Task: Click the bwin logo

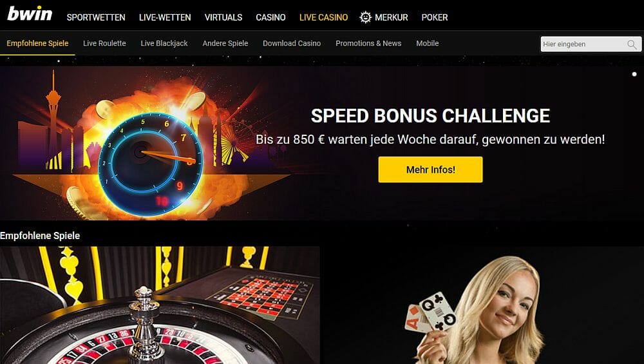Action: [x=30, y=14]
